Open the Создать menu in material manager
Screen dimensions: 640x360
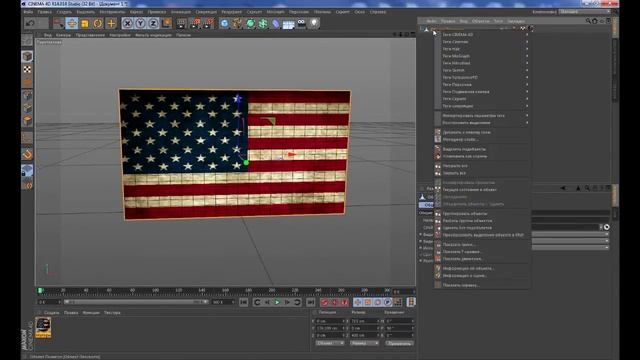point(52,313)
